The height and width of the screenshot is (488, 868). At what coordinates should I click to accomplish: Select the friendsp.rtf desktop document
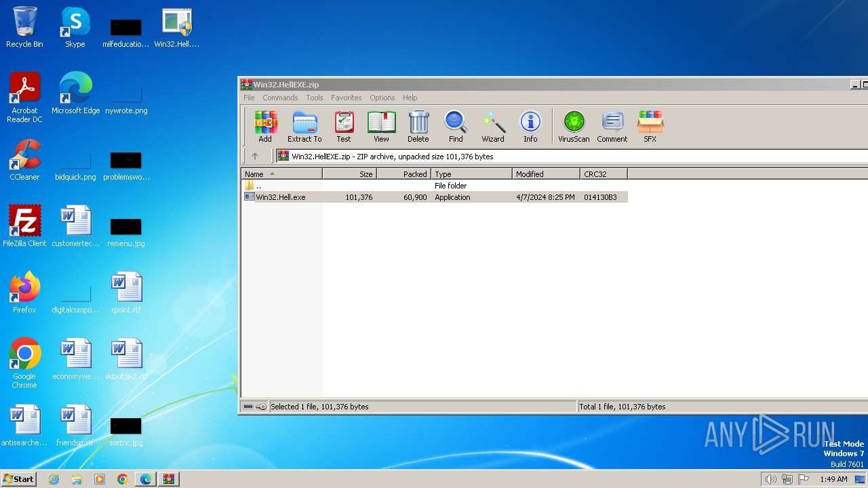click(x=75, y=426)
